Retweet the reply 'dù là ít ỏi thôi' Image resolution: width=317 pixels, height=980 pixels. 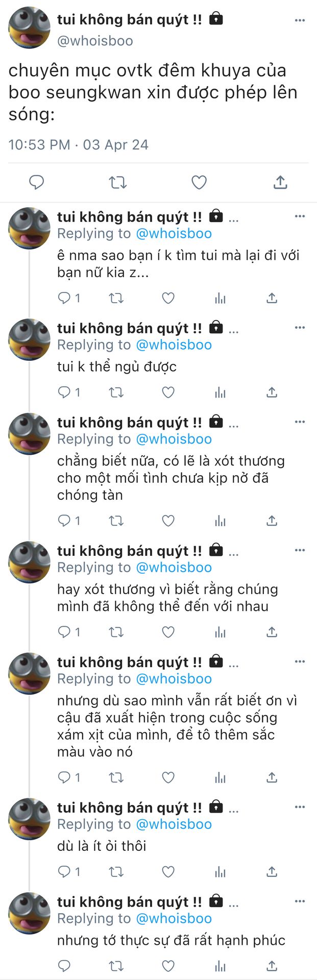(x=116, y=871)
